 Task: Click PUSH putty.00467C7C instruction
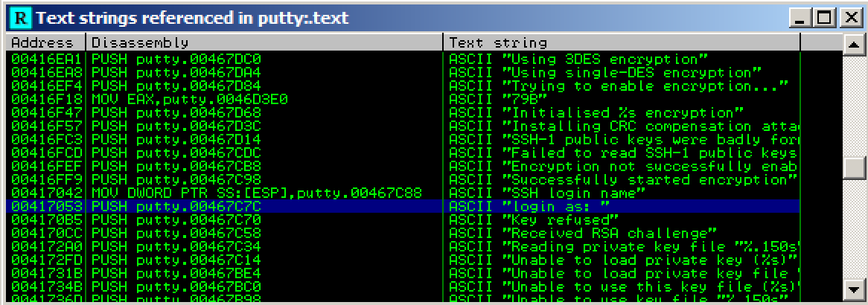pyautogui.click(x=176, y=207)
